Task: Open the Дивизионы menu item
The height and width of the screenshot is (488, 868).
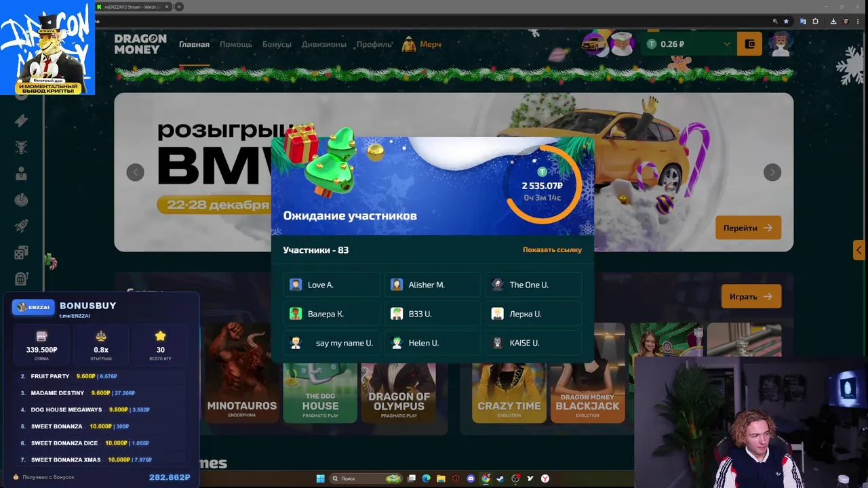Action: 324,44
